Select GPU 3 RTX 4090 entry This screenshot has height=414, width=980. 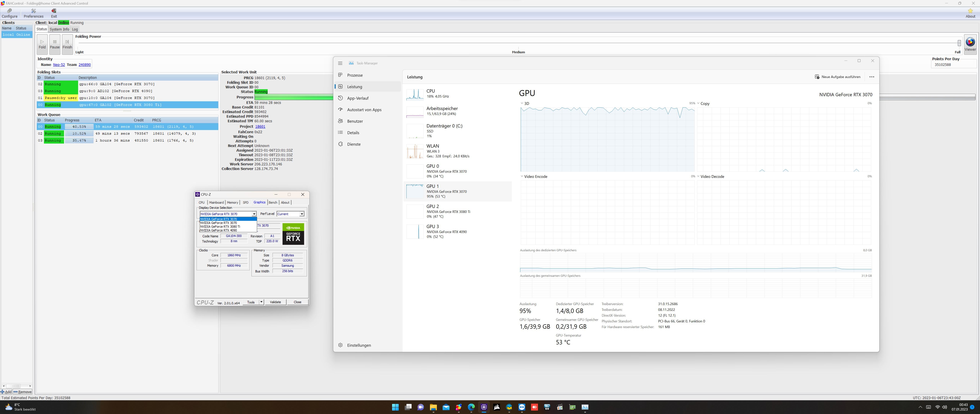tap(458, 232)
